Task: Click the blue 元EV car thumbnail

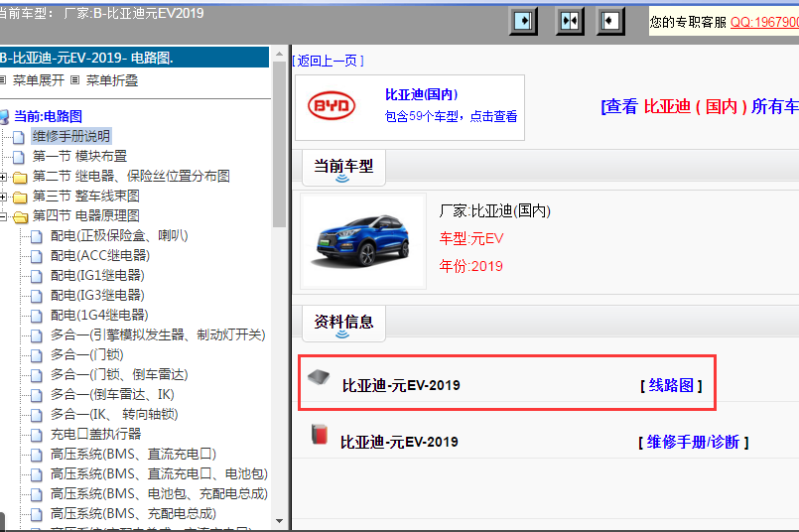Action: click(363, 241)
